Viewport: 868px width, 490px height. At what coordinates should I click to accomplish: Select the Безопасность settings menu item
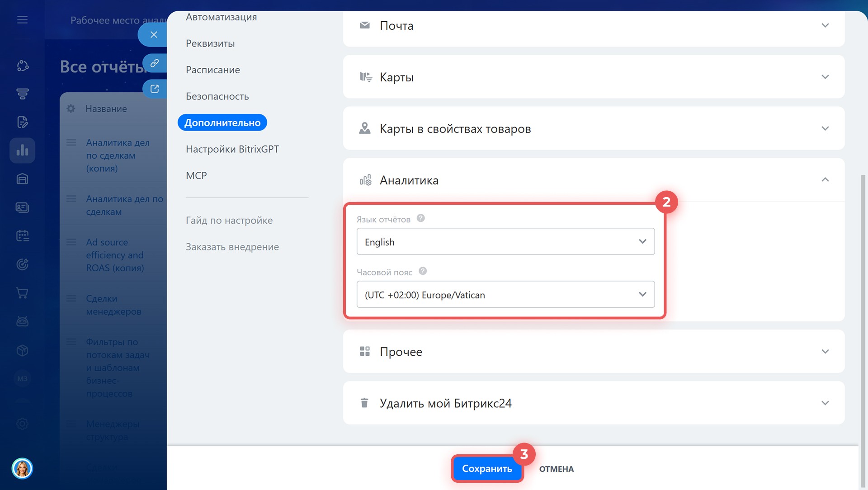(x=217, y=96)
